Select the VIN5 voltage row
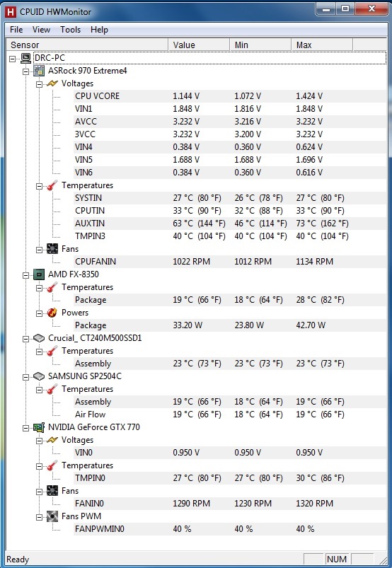 pos(230,160)
